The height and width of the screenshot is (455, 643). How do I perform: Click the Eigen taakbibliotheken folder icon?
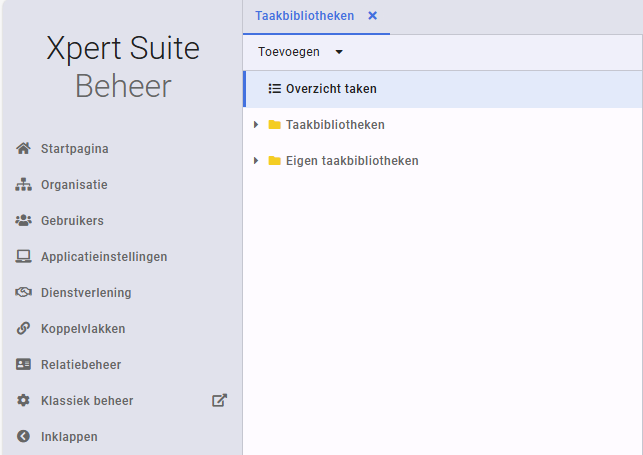[x=274, y=160]
